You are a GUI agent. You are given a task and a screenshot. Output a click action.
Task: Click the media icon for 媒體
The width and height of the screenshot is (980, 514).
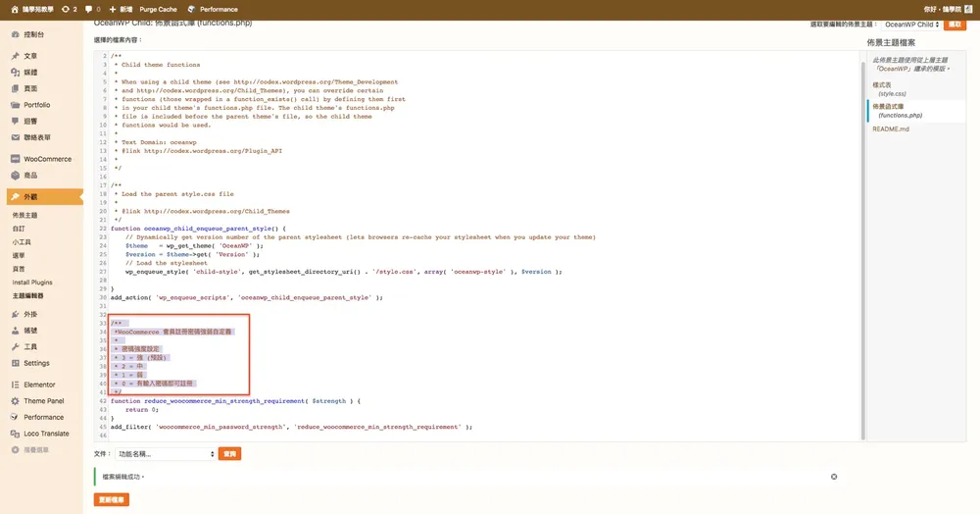pyautogui.click(x=15, y=73)
